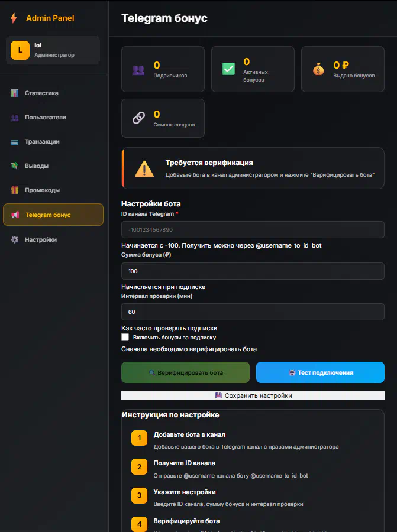
Task: Click the Интервал проверки input field
Action: click(x=253, y=312)
